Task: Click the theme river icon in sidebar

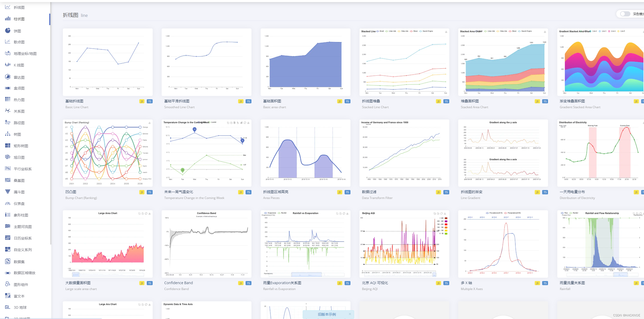Action: click(8, 226)
